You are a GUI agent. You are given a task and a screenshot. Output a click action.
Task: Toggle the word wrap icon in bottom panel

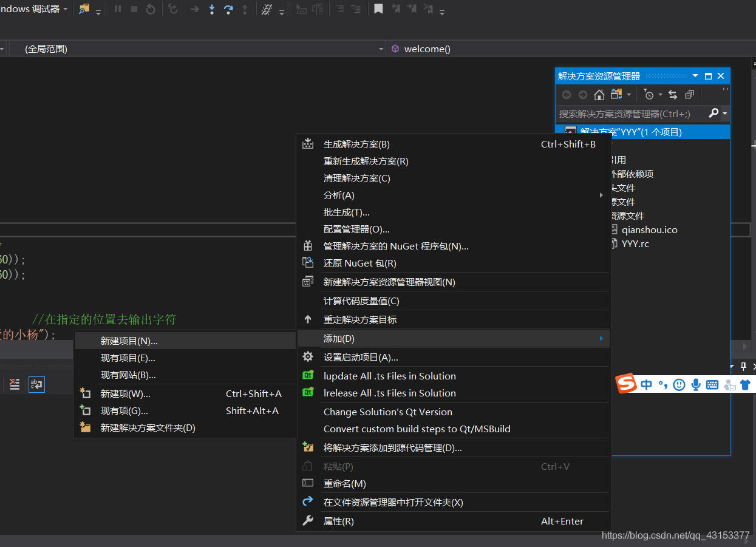[x=36, y=384]
